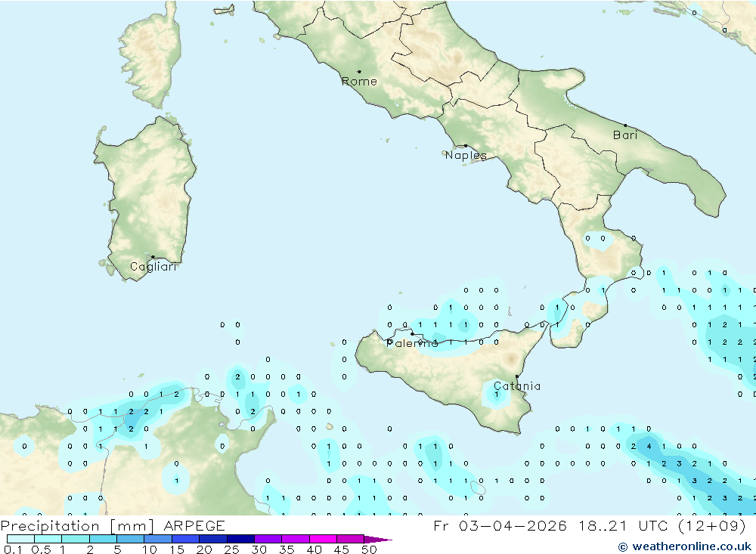The image size is (756, 554).
Task: Click the legend label 50
Action: coord(369,549)
